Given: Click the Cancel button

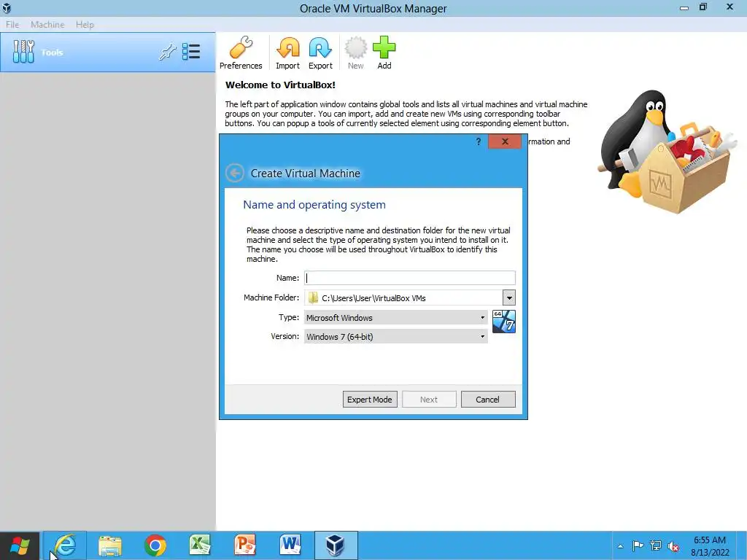Looking at the screenshot, I should click(488, 400).
